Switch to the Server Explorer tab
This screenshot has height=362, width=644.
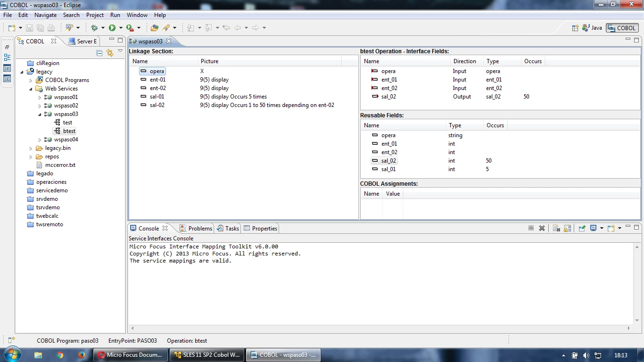coord(83,41)
